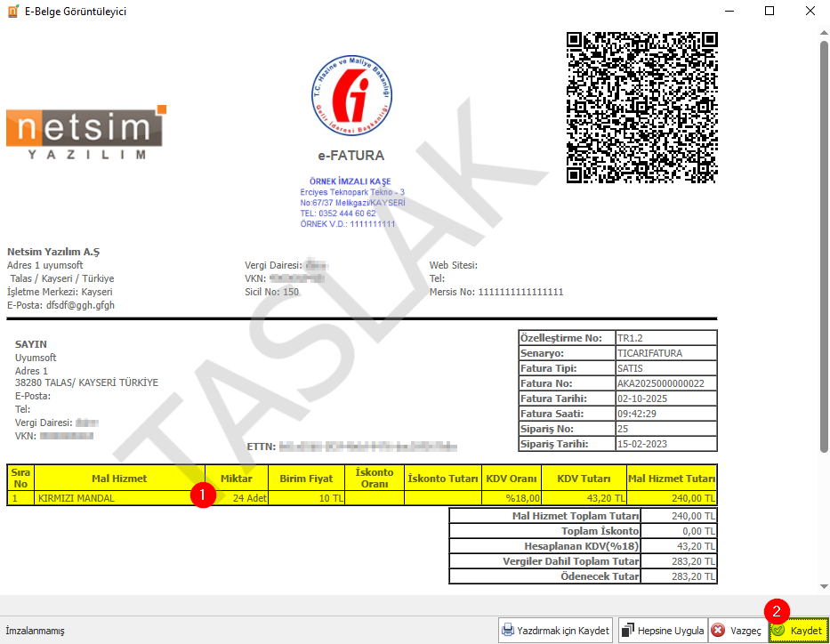Click the Hepsine Uygula button
The height and width of the screenshot is (644, 830).
coord(662,631)
